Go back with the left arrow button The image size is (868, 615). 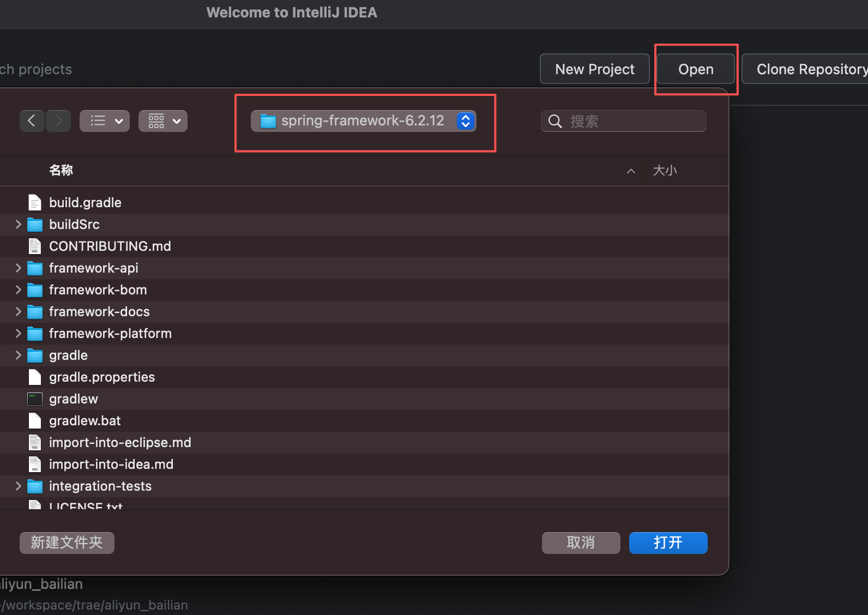[x=32, y=121]
